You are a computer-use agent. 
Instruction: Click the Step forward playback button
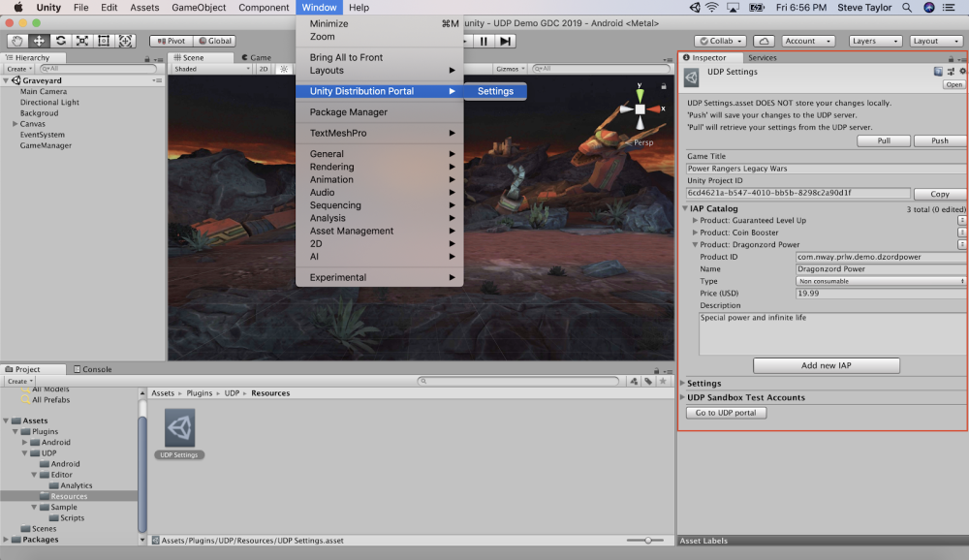click(506, 41)
